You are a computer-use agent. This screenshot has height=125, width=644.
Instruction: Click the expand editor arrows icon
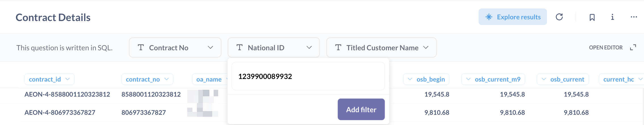[x=633, y=47]
